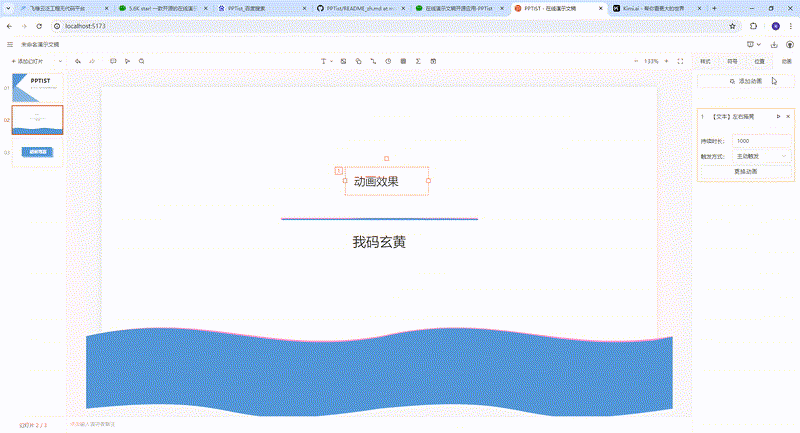Screen dimensions: 800x433
Task: Open the GitHub icon link
Action: pyautogui.click(x=790, y=44)
